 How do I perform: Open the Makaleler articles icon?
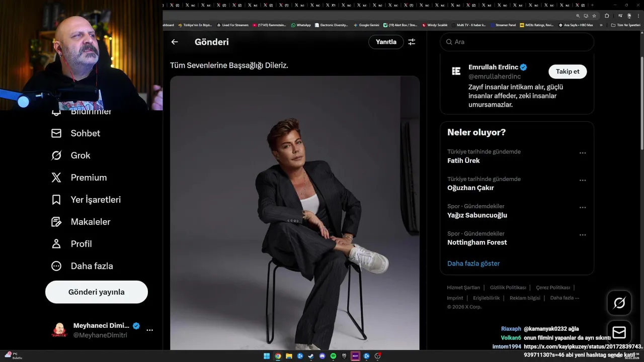pos(56,222)
